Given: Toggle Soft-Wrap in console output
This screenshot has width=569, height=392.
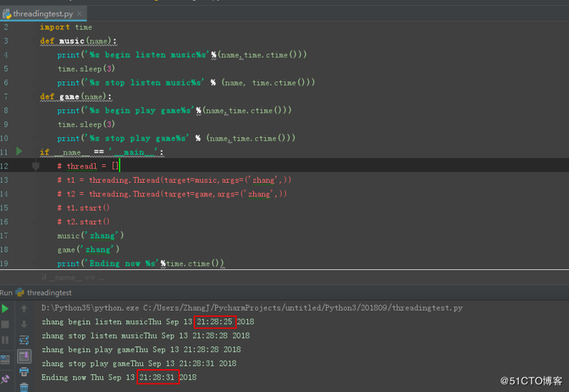Looking at the screenshot, I should click(x=24, y=340).
